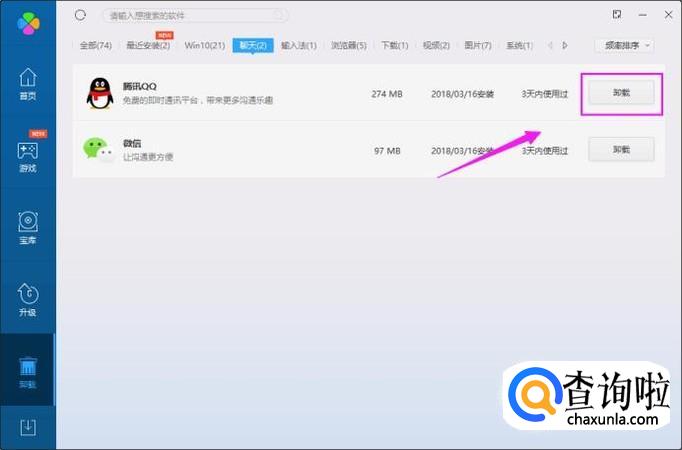
Task: Open the 游戏 games section
Action: [x=28, y=157]
